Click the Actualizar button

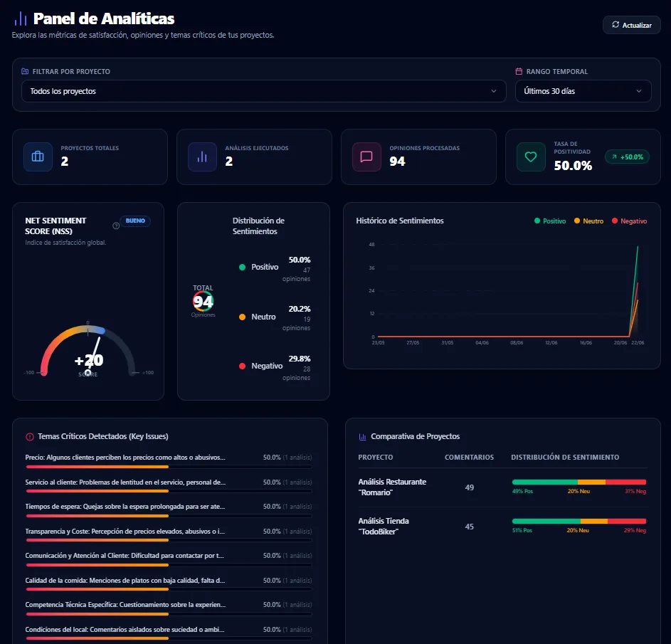click(x=631, y=25)
